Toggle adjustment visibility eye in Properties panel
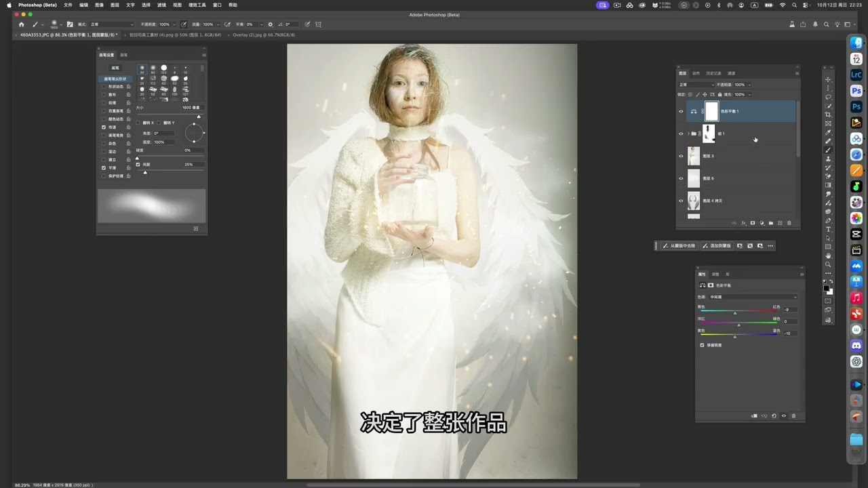 click(x=784, y=415)
